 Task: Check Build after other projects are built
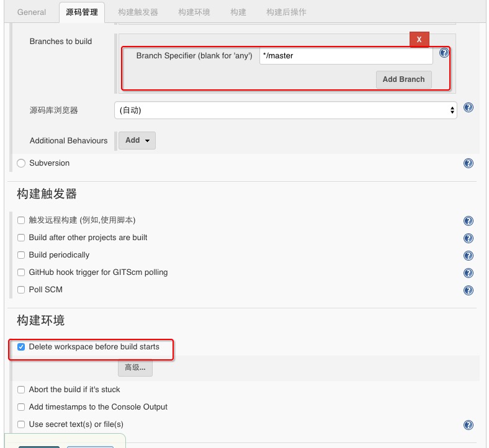click(21, 238)
